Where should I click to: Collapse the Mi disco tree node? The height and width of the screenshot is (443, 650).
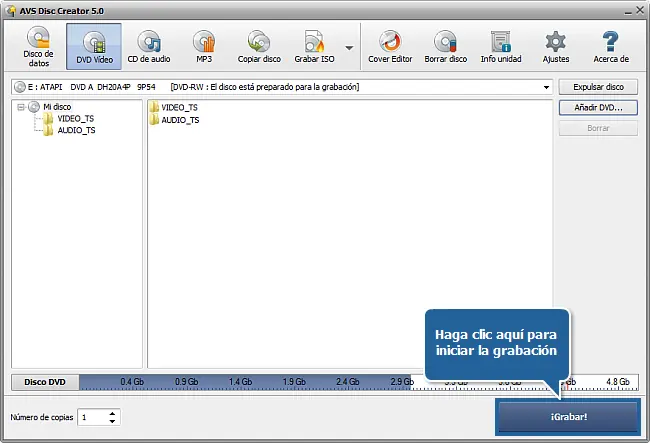tap(21, 107)
